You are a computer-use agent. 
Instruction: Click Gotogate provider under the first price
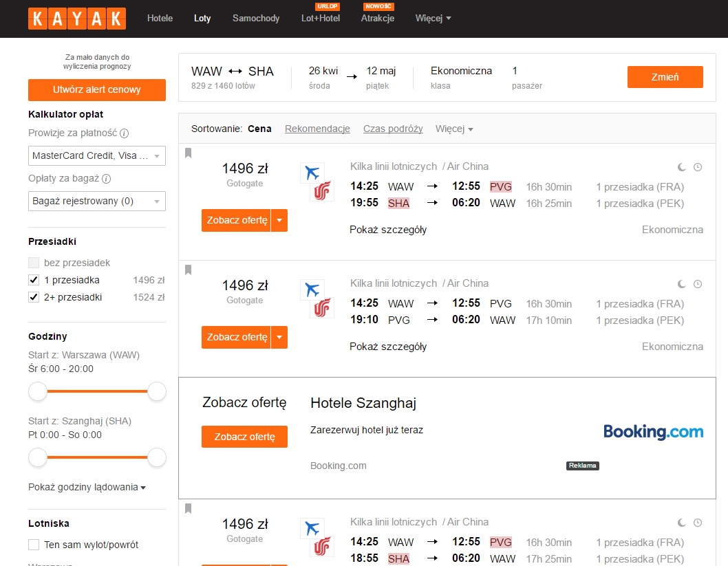[x=245, y=184]
